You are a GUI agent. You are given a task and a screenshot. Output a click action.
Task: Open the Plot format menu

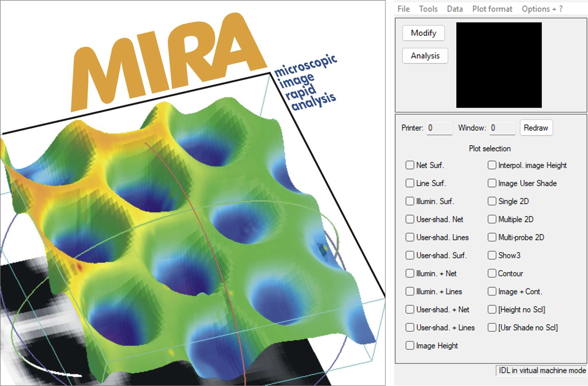pyautogui.click(x=492, y=9)
